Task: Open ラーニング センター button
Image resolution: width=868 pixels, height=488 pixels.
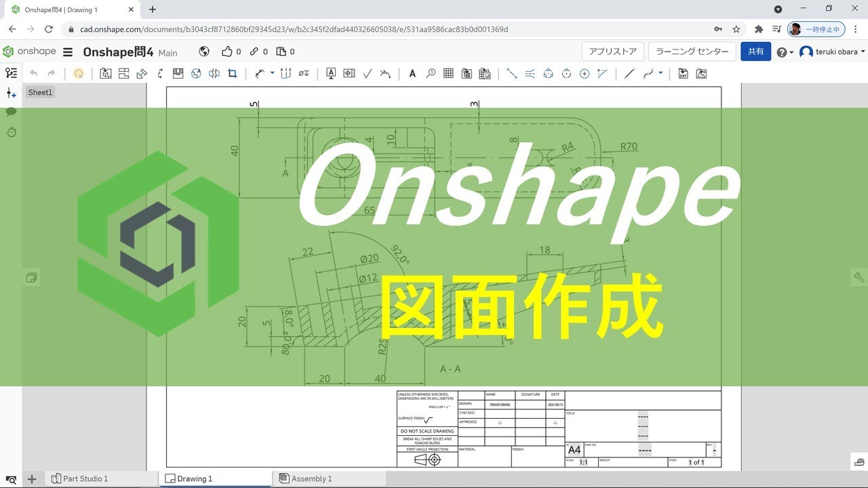Action: coord(692,52)
